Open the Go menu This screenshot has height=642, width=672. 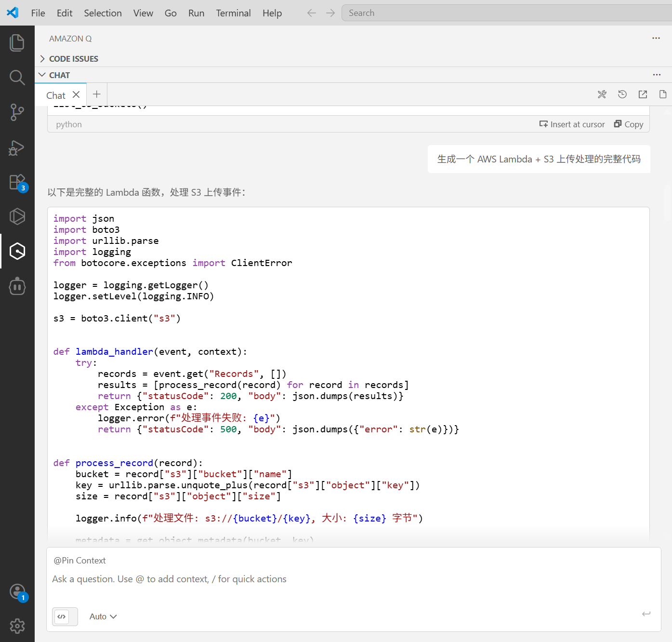click(x=171, y=13)
